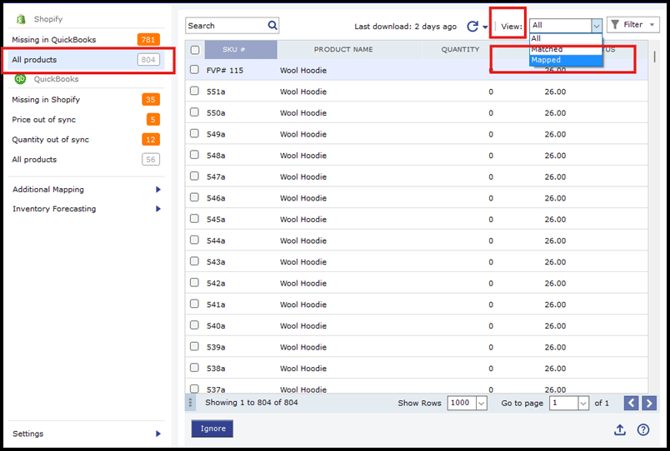Click the export upload icon
670x451 pixels.
coord(620,430)
